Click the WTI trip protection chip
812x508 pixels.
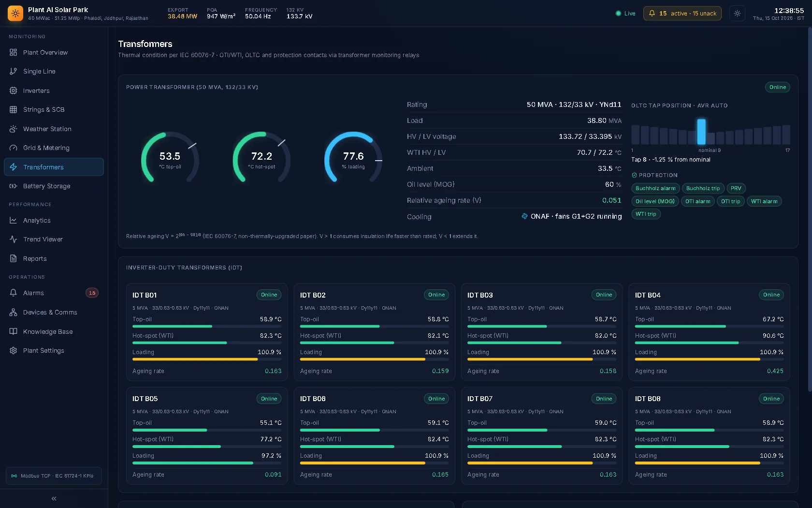(646, 214)
